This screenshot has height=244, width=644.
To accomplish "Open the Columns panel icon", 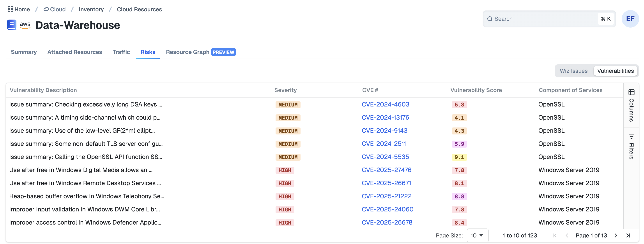I will point(631,92).
